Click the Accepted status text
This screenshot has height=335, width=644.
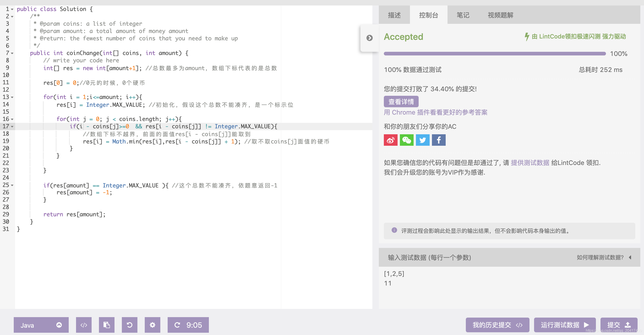pyautogui.click(x=403, y=37)
